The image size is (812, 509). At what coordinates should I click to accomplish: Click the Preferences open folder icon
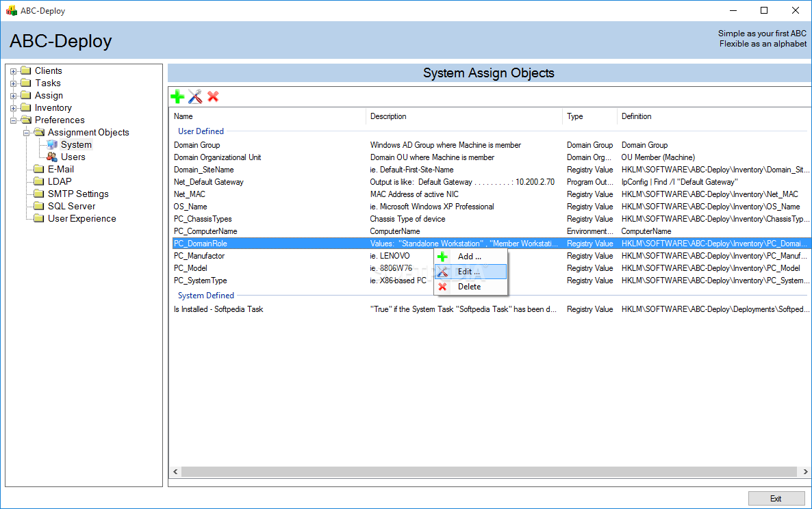point(26,120)
